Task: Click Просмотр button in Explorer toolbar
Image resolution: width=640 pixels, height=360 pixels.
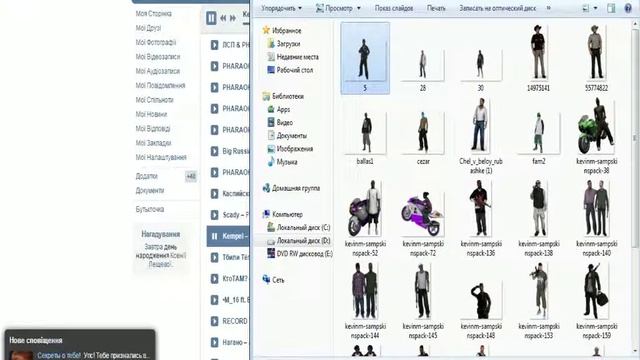Action: point(334,8)
